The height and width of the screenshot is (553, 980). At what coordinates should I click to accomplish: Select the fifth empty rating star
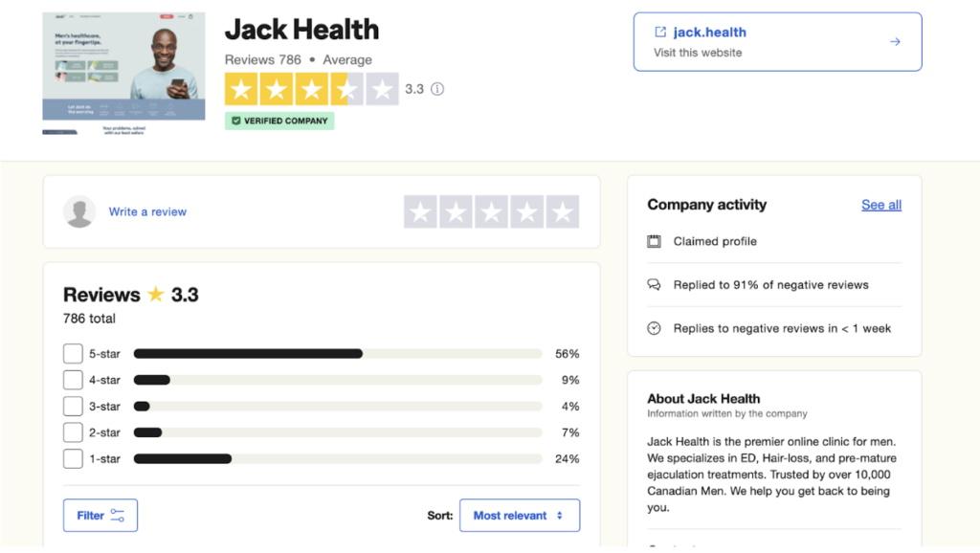[x=563, y=211]
